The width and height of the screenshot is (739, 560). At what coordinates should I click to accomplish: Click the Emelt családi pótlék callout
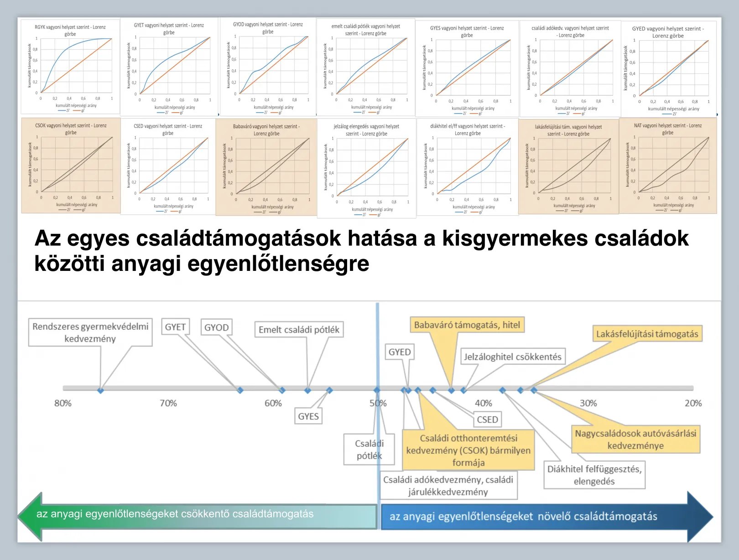tap(299, 329)
